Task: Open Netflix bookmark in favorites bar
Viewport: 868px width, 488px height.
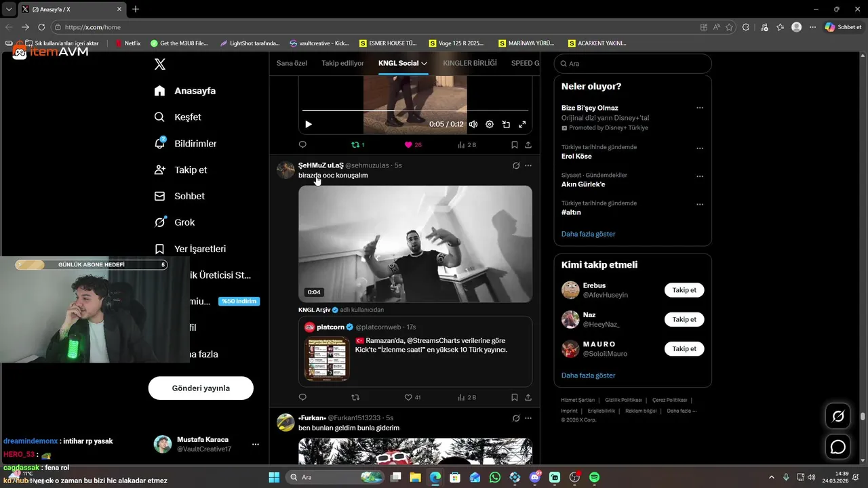Action: coord(127,43)
